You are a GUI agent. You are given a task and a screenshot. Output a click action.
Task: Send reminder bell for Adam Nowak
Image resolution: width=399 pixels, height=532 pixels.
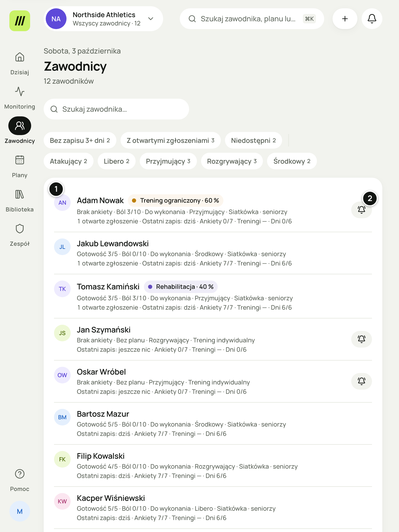(362, 209)
